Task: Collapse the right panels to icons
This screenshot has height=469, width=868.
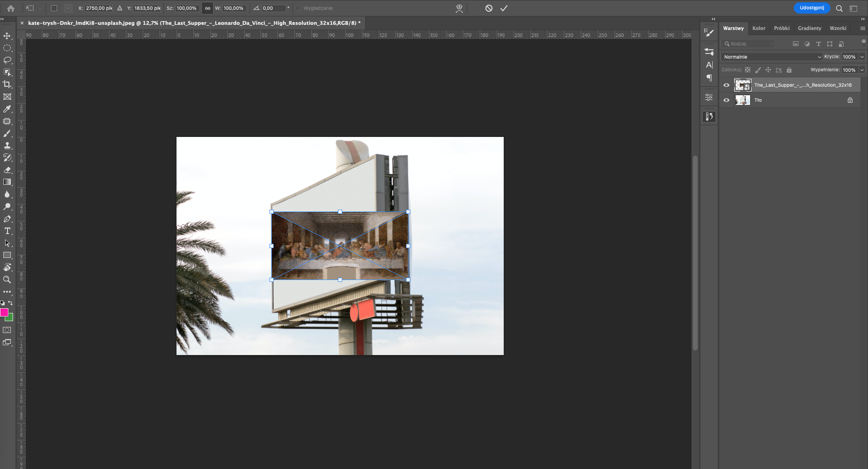Action: coord(863,19)
